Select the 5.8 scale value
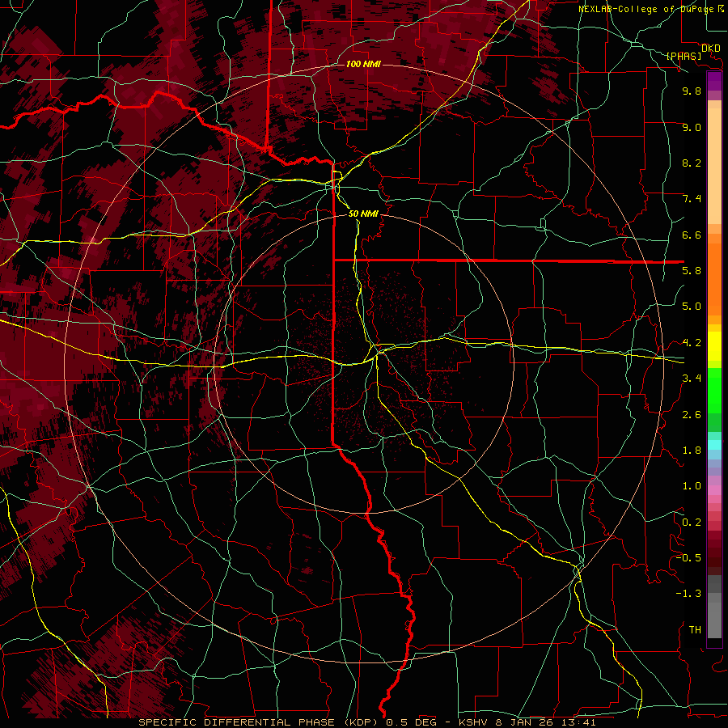This screenshot has height=728, width=728. (692, 271)
